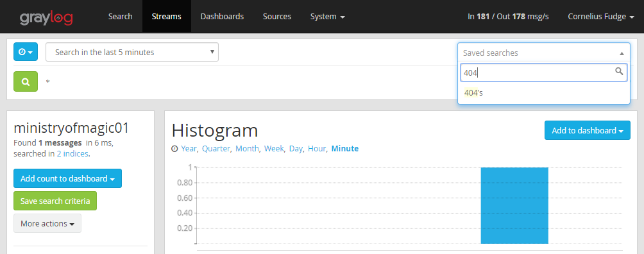
Task: Set histogram resolution to Day
Action: click(295, 149)
